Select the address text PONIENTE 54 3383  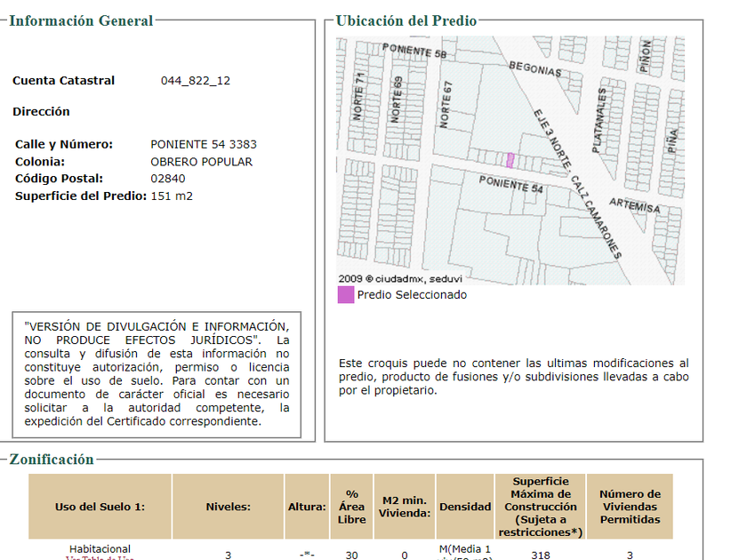click(x=204, y=144)
